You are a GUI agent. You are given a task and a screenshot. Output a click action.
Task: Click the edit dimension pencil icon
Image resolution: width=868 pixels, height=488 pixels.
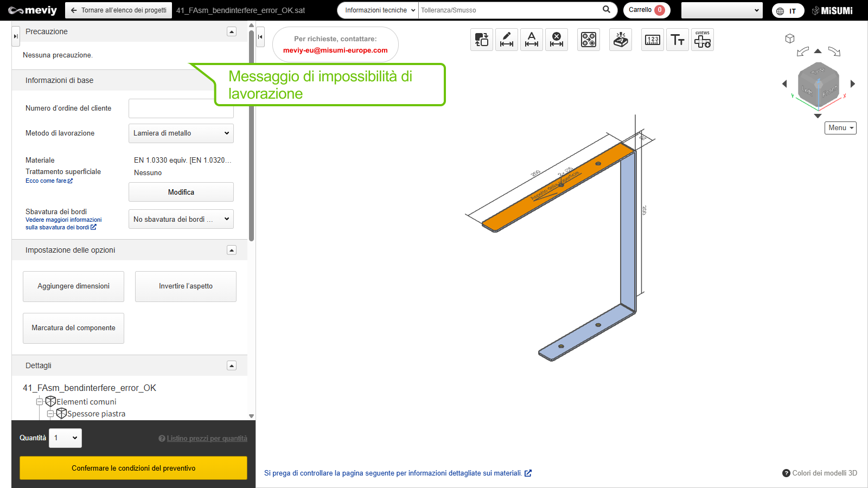(x=507, y=40)
